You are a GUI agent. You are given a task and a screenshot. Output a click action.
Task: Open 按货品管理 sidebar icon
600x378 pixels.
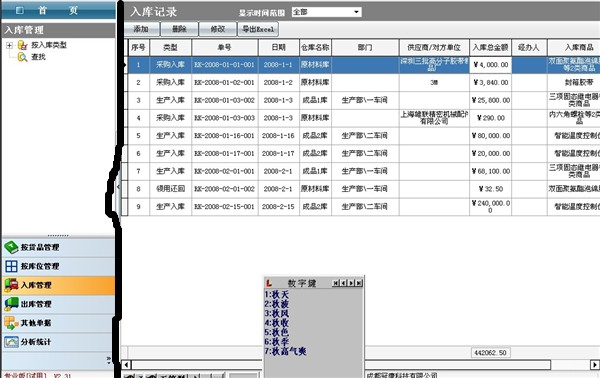coord(11,248)
